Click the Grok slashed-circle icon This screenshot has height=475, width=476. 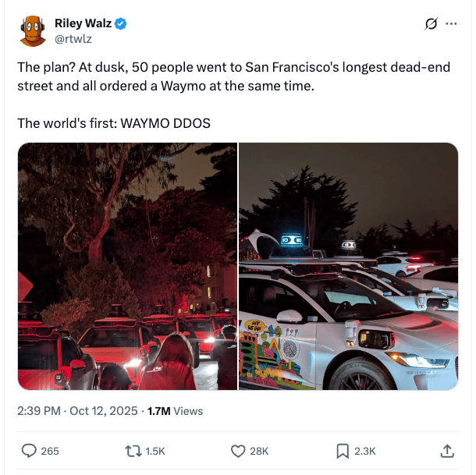431,23
